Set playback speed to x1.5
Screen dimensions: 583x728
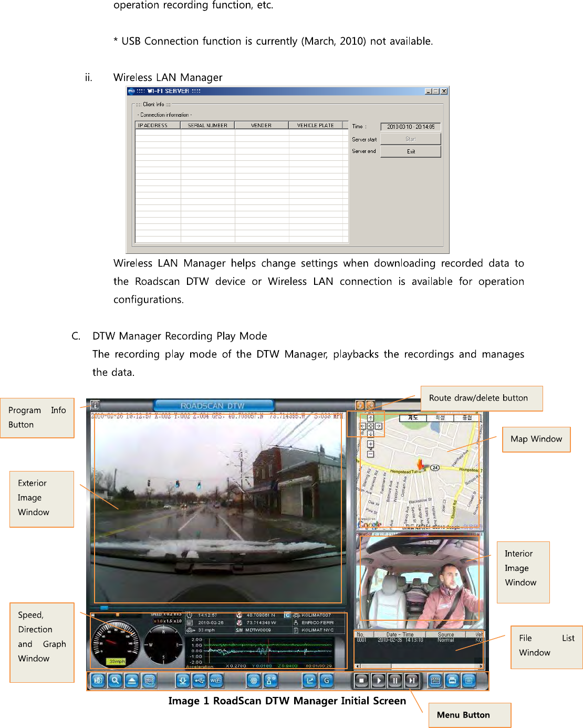click(x=169, y=621)
